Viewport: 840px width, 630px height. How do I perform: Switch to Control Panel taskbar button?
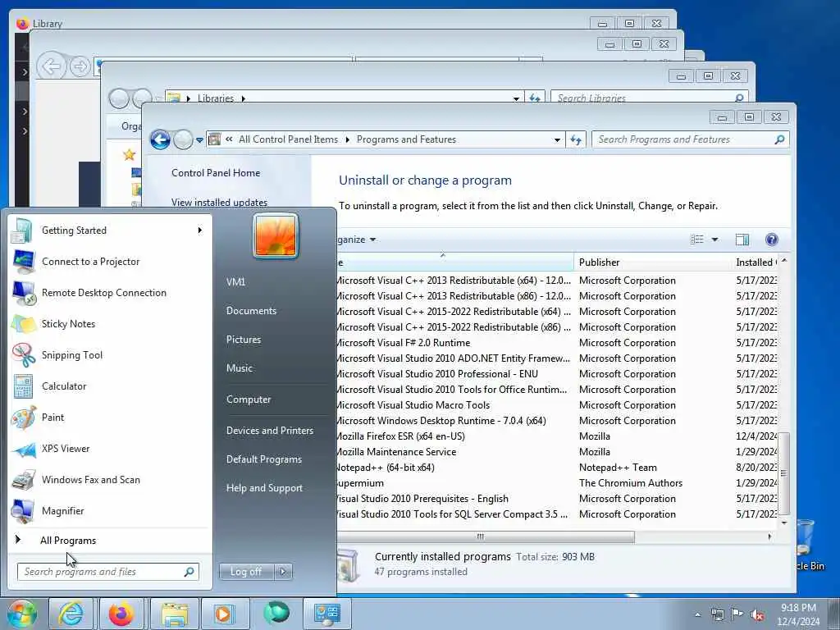pyautogui.click(x=326, y=614)
